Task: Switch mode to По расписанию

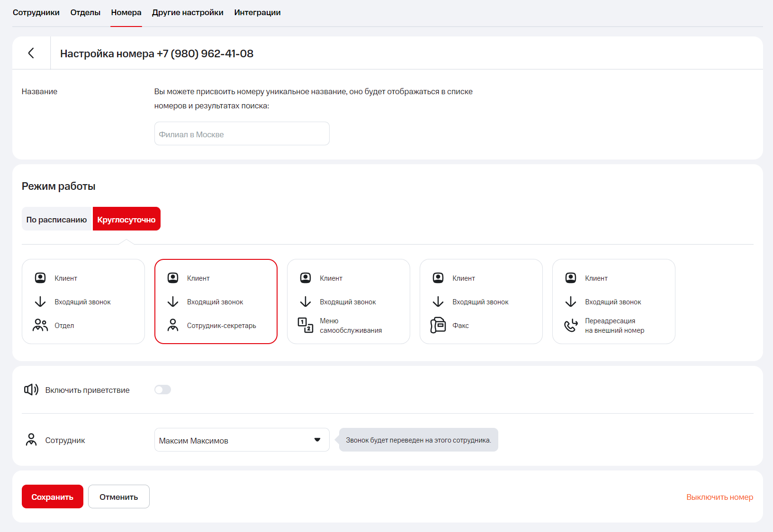Action: [57, 219]
